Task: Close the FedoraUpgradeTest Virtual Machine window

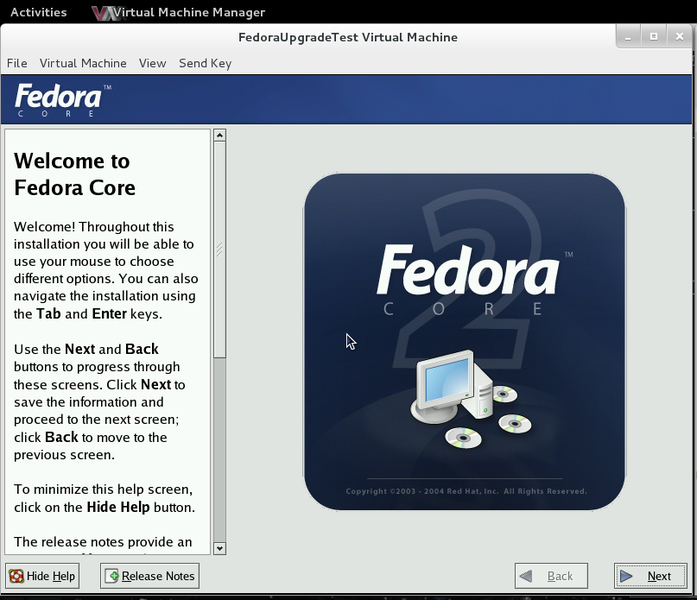Action: coord(677,37)
